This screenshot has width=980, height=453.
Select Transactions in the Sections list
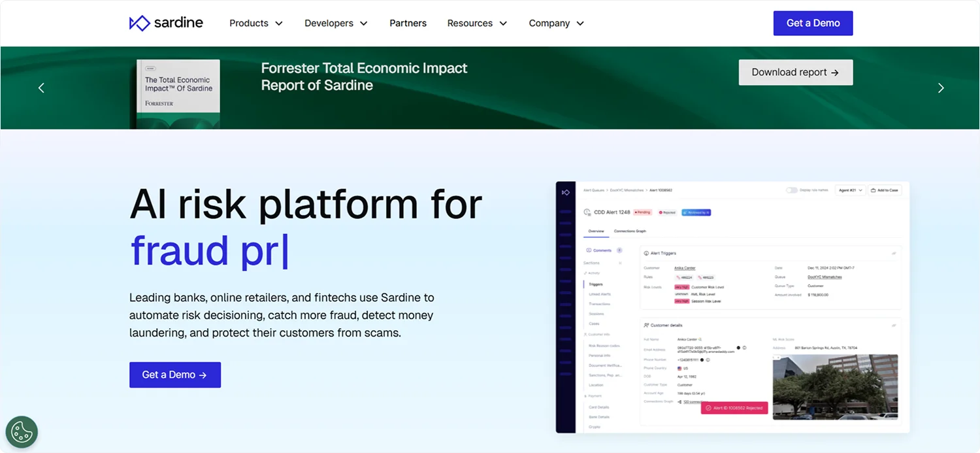click(x=599, y=304)
